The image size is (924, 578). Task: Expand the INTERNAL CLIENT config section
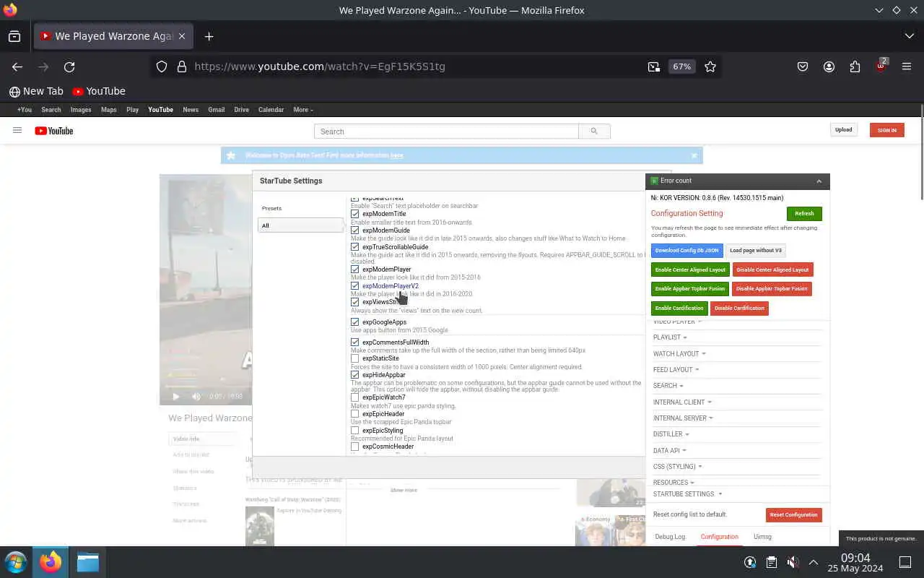tap(682, 402)
